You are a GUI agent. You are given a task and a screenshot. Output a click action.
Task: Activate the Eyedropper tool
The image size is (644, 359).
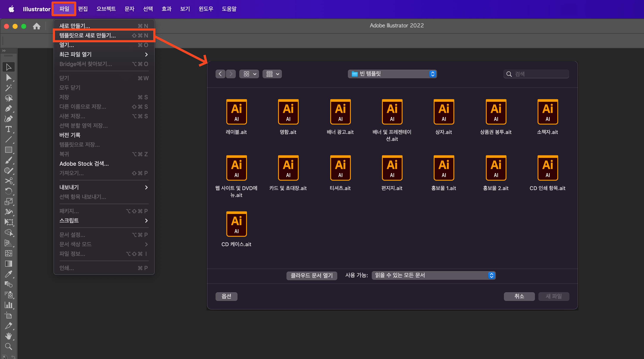[x=8, y=274]
